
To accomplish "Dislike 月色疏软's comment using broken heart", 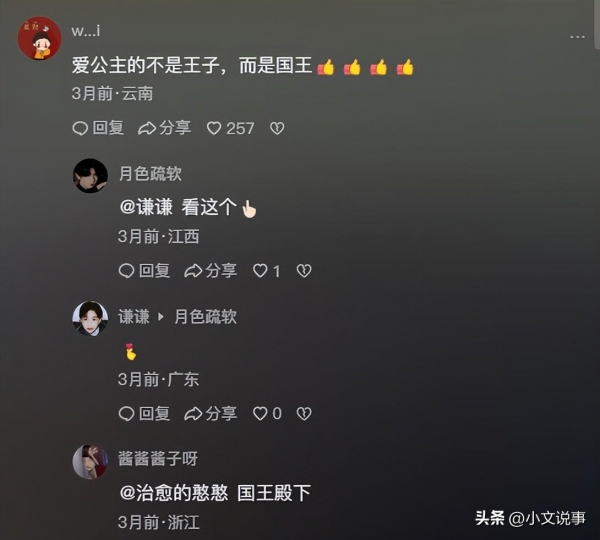I will pos(304,271).
